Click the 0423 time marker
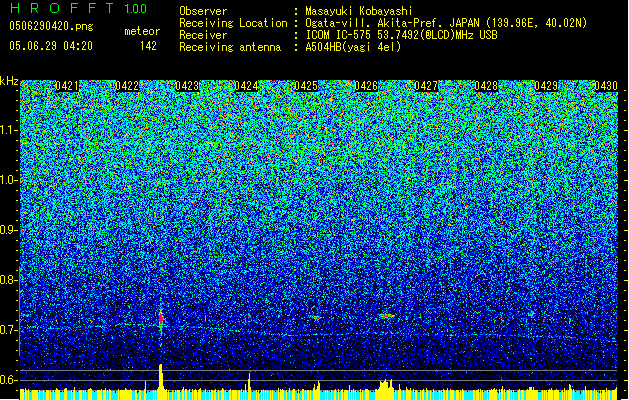629x400 pixels. (x=187, y=86)
